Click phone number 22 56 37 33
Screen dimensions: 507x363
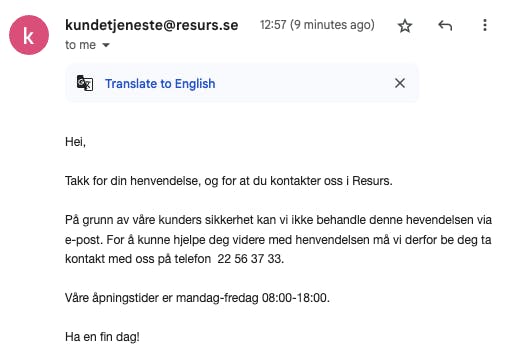(250, 259)
